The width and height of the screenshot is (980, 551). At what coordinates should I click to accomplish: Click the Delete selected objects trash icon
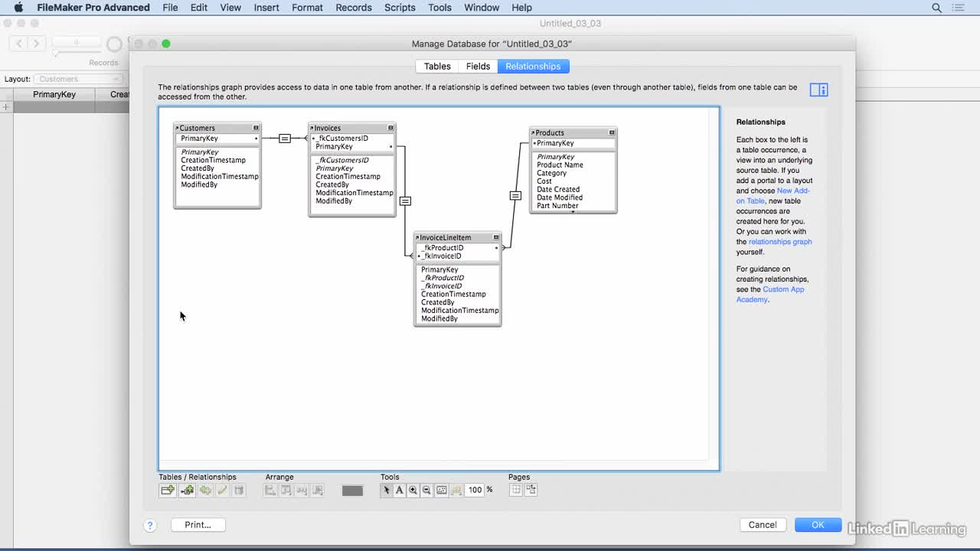click(239, 490)
